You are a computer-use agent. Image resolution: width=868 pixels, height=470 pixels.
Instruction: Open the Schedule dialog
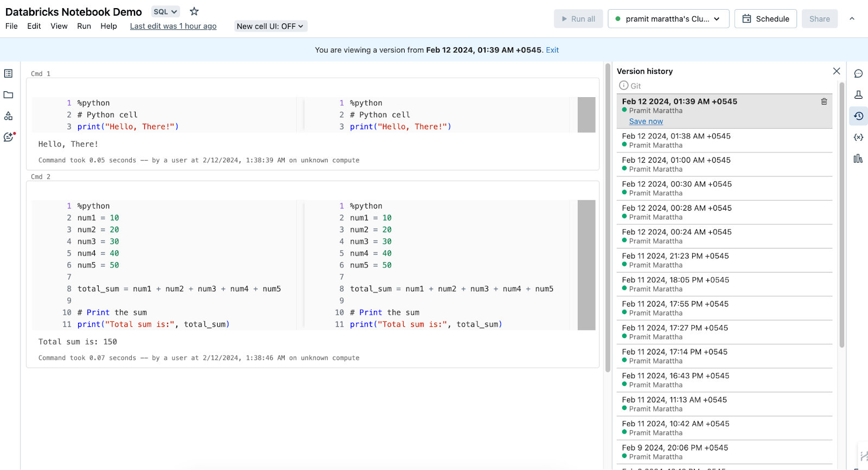tap(765, 18)
